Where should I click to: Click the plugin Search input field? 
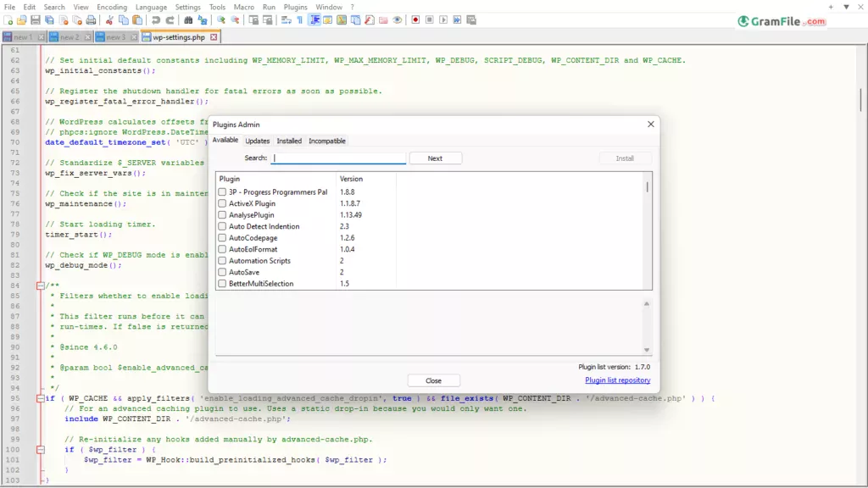tap(338, 158)
